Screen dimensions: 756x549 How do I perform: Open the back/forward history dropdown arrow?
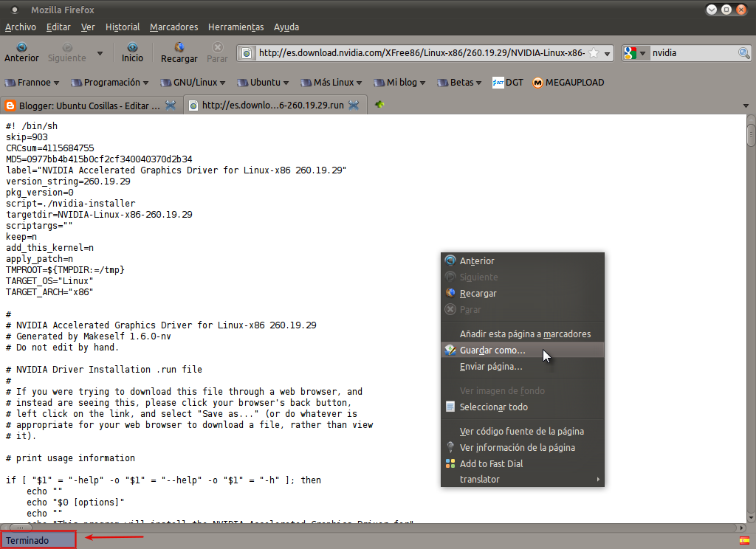[x=100, y=53]
